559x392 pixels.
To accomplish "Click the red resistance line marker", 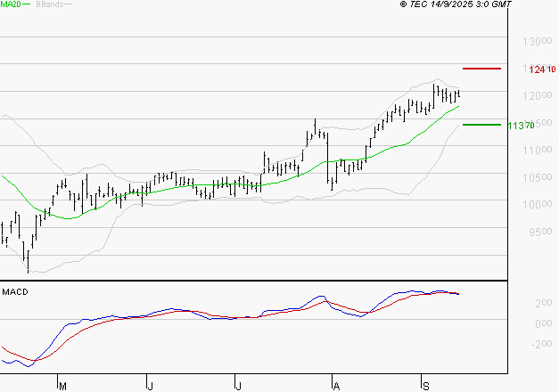I will point(481,69).
